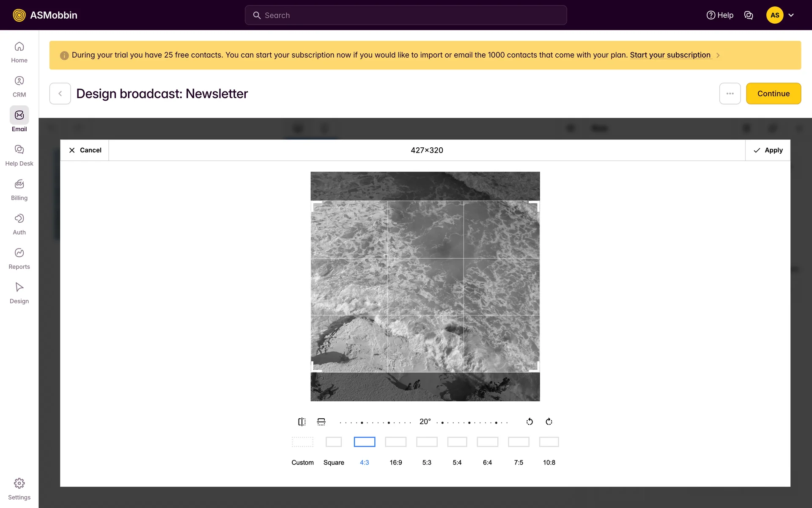The width and height of the screenshot is (812, 508).
Task: Select the Square crop ratio
Action: [334, 442]
